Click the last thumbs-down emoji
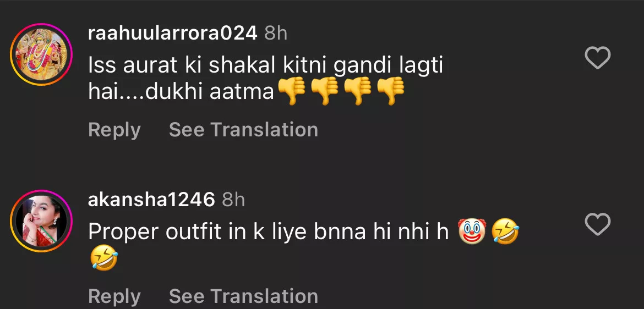The width and height of the screenshot is (644, 309). tap(391, 92)
